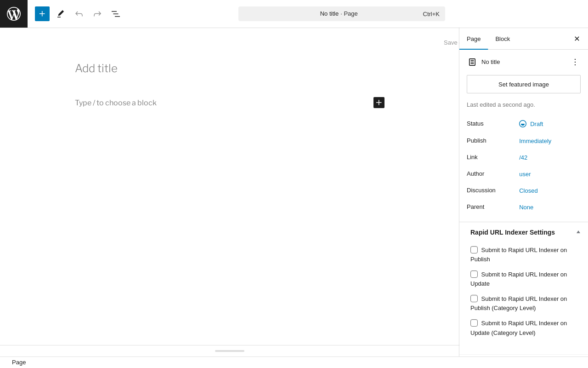Enable Submit to Rapid URL Indexer on Update

tap(474, 274)
